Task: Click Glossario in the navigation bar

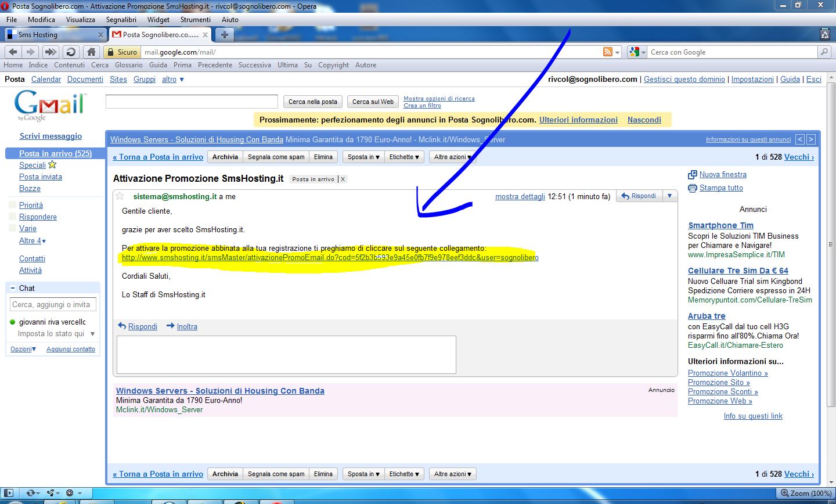Action: click(128, 65)
